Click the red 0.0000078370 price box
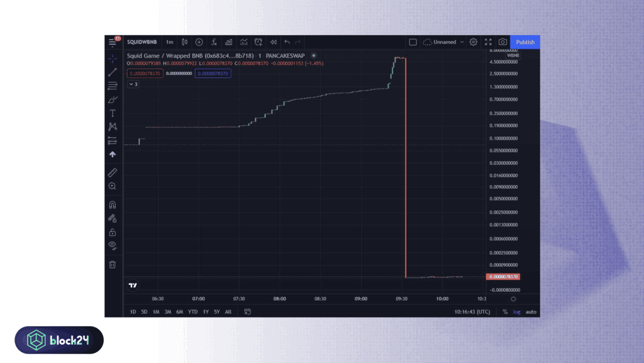Image resolution: width=644 pixels, height=363 pixels. tap(145, 73)
